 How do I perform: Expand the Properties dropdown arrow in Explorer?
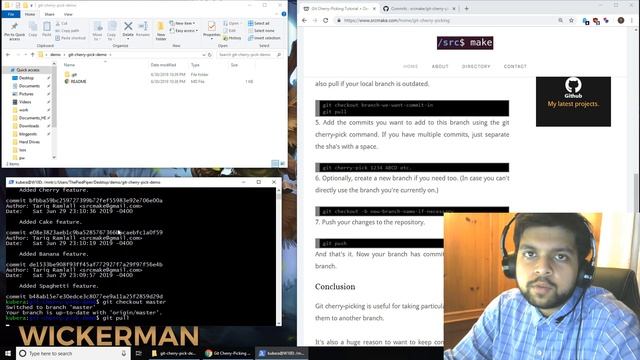click(211, 39)
